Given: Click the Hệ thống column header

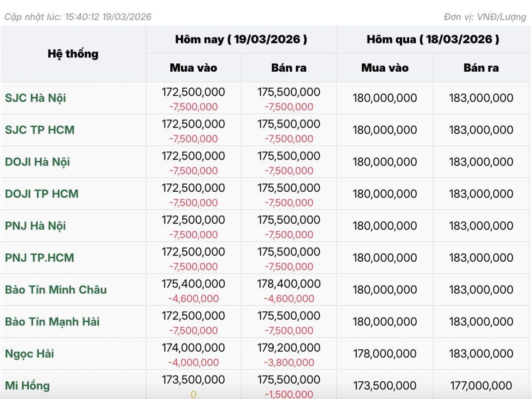Looking at the screenshot, I should [x=73, y=54].
